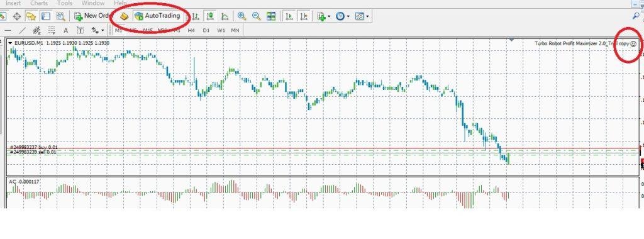Tile windows icon in toolbar
This screenshot has height=239, width=644.
271,16
